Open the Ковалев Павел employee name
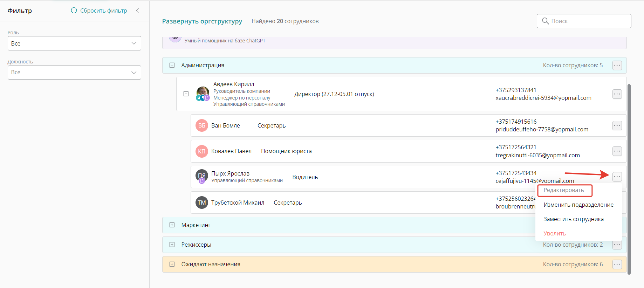This screenshot has height=288, width=644. pos(231,151)
